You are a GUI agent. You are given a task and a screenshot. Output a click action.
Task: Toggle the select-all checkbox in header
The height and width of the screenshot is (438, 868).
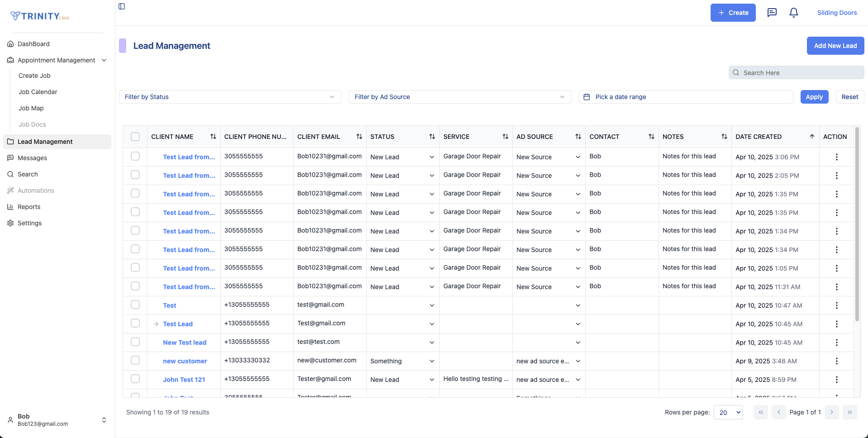135,137
